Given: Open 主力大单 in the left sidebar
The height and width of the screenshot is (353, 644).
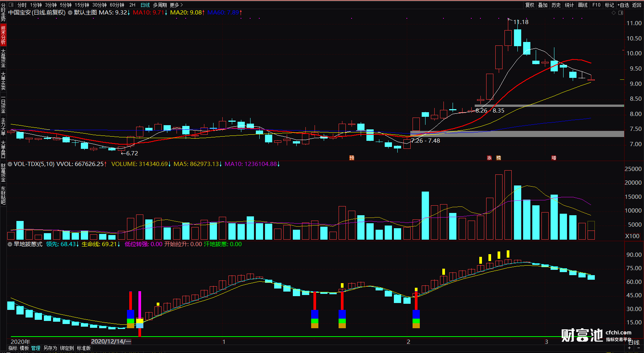Looking at the screenshot, I should point(3,127).
